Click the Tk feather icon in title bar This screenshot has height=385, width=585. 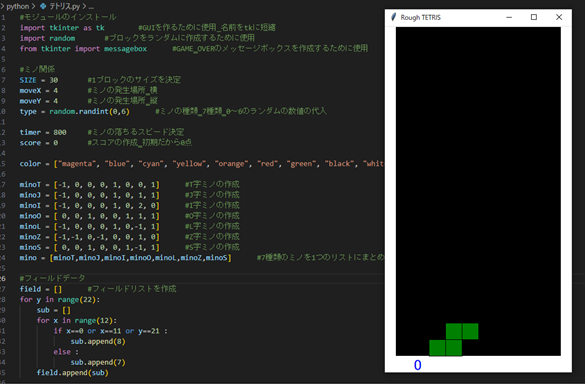coord(393,17)
